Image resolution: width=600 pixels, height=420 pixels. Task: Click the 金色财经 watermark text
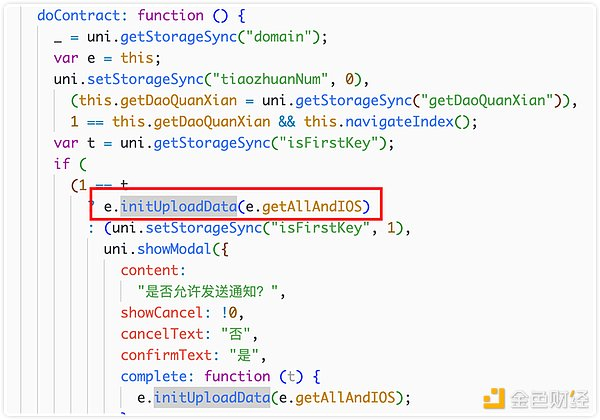(550, 399)
